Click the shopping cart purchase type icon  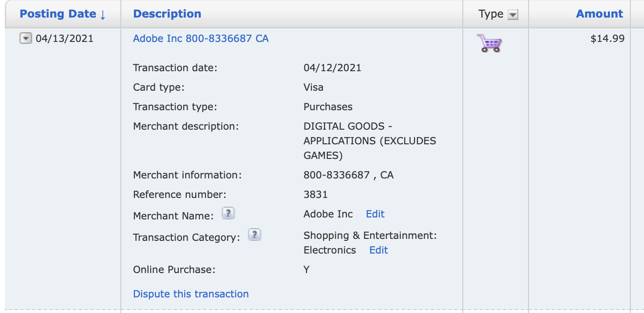[490, 43]
